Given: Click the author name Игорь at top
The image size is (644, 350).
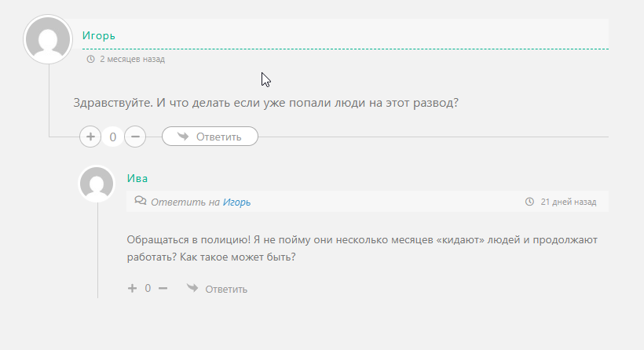Looking at the screenshot, I should coord(99,35).
